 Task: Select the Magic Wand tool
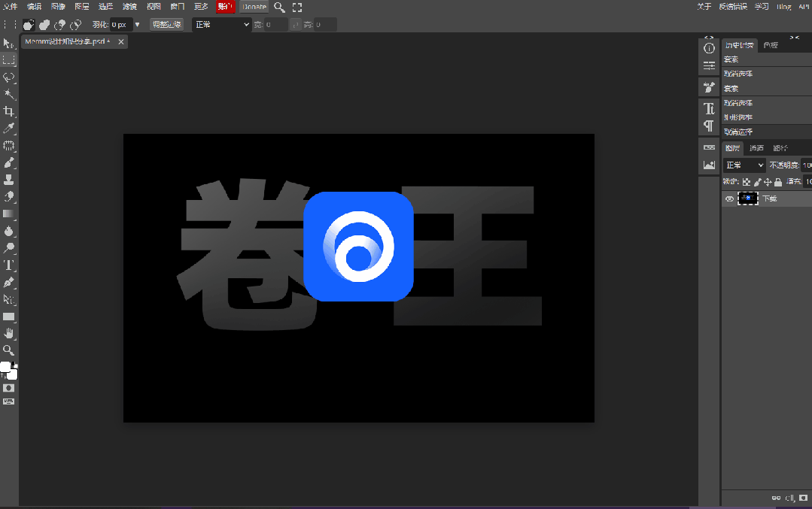point(9,94)
